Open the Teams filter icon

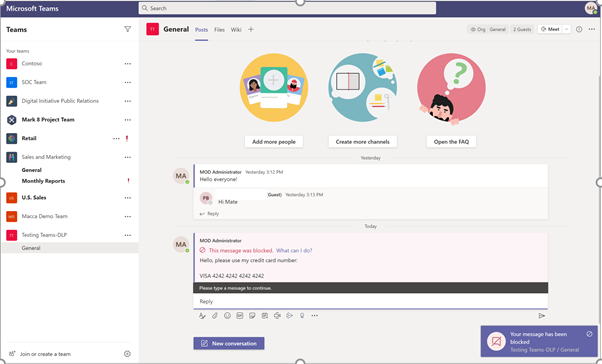click(127, 29)
